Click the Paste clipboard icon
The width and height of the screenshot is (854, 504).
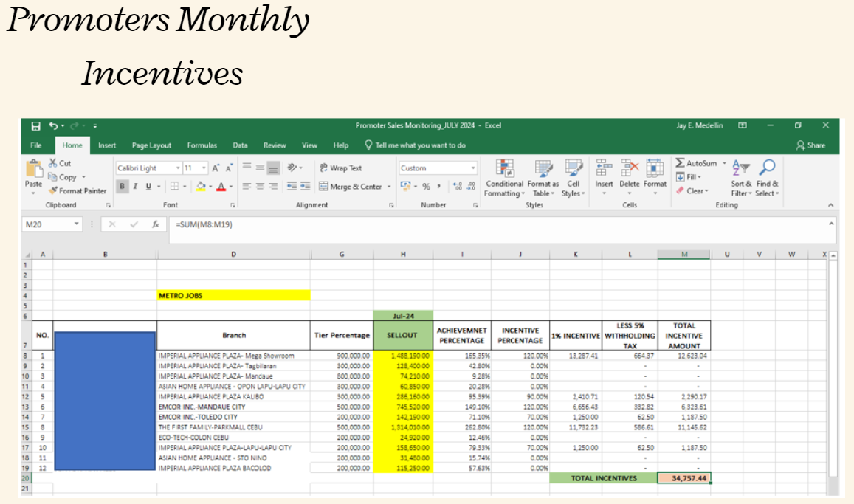(x=34, y=169)
